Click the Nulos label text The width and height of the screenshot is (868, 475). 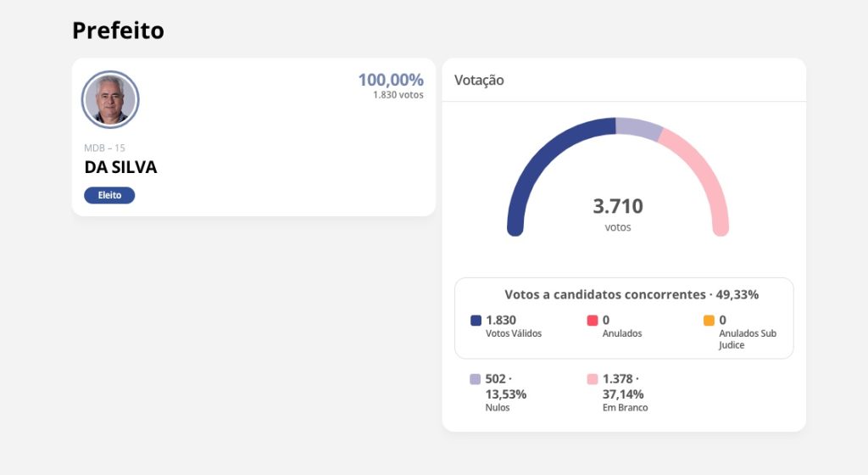tap(498, 408)
